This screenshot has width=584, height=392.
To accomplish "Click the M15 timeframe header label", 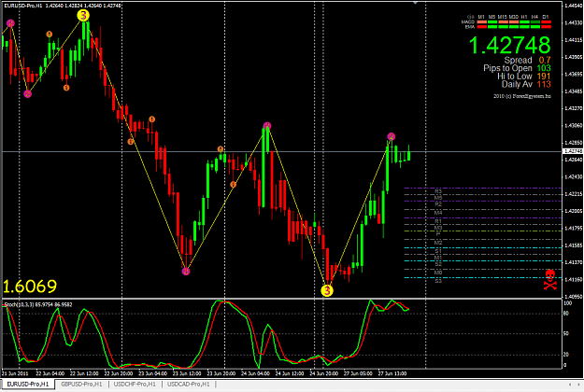I will tap(503, 17).
